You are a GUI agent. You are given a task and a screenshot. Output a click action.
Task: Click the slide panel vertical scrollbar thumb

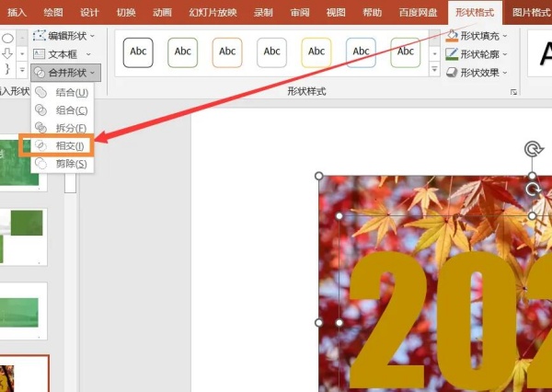[x=70, y=183]
